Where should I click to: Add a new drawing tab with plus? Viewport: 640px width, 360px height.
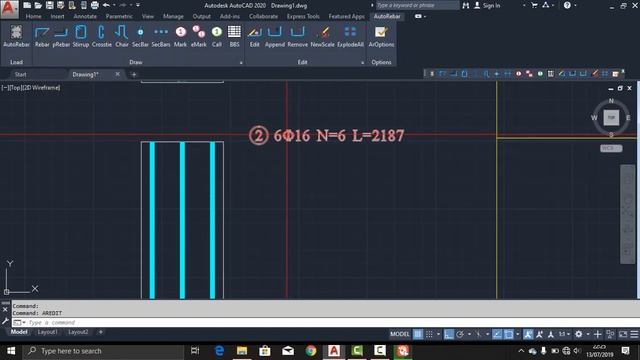[x=134, y=74]
